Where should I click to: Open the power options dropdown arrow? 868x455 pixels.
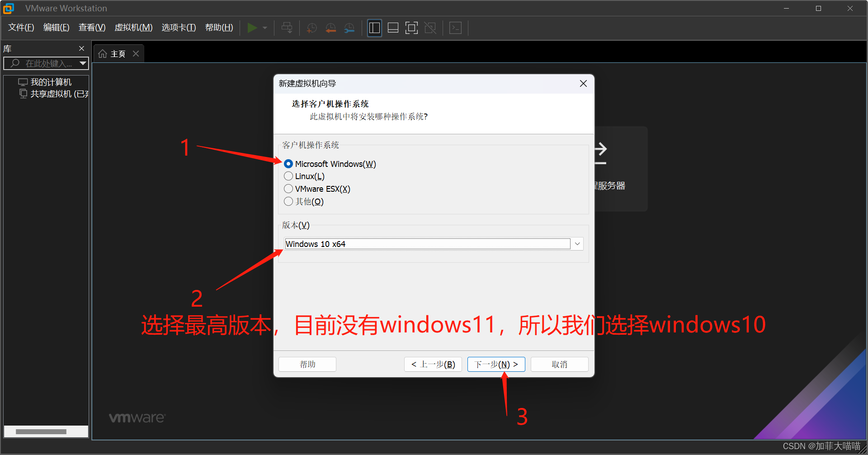[x=265, y=28]
